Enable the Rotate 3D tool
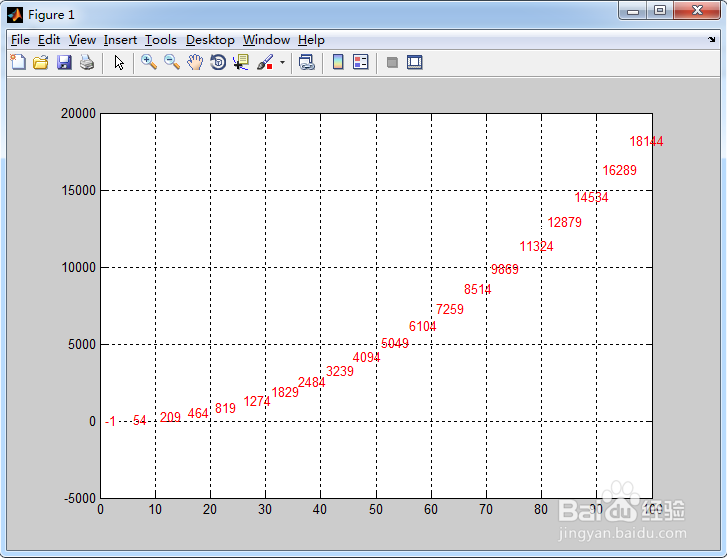 218,62
